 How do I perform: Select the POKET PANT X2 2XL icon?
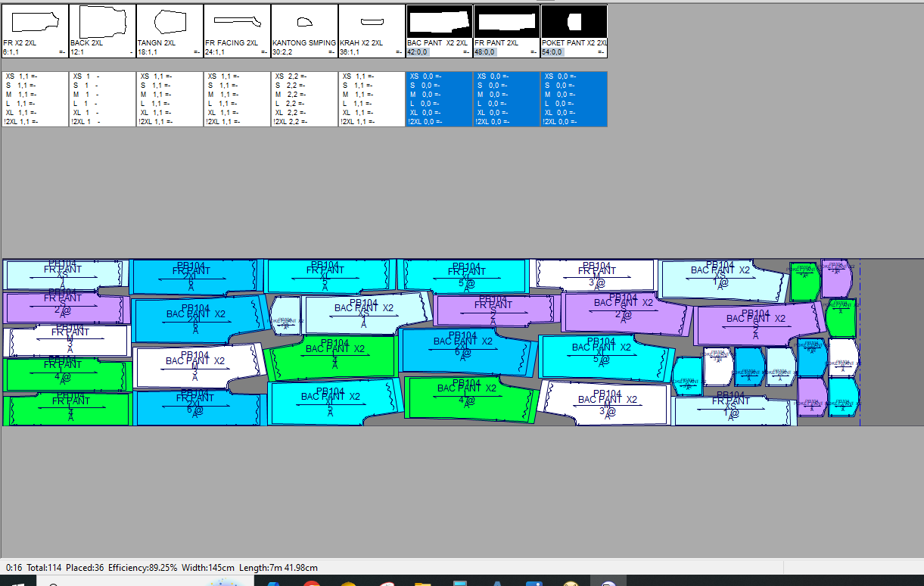574,22
